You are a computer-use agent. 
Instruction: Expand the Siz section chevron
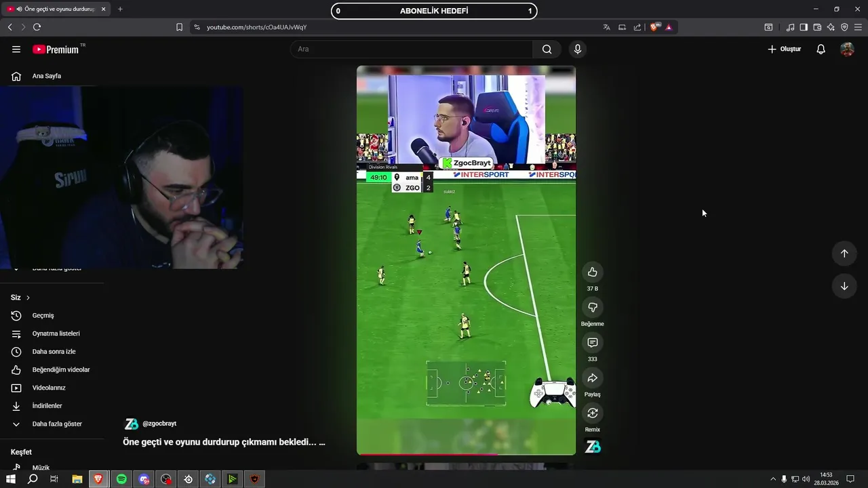point(28,298)
